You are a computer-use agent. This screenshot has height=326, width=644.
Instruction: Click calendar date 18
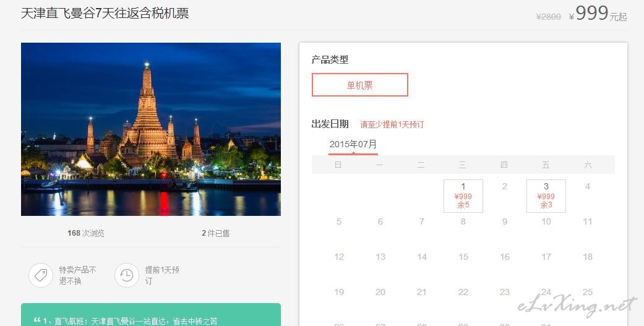pyautogui.click(x=588, y=257)
